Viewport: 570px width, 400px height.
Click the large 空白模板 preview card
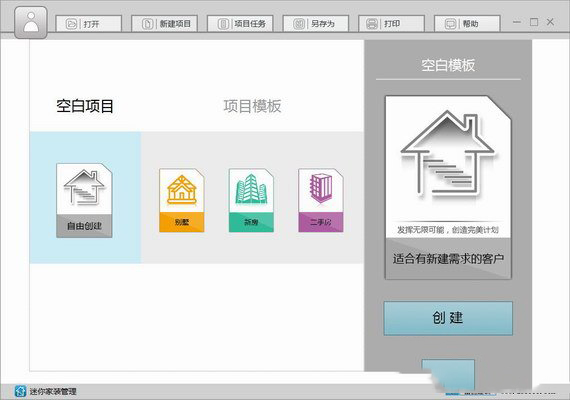(x=448, y=188)
